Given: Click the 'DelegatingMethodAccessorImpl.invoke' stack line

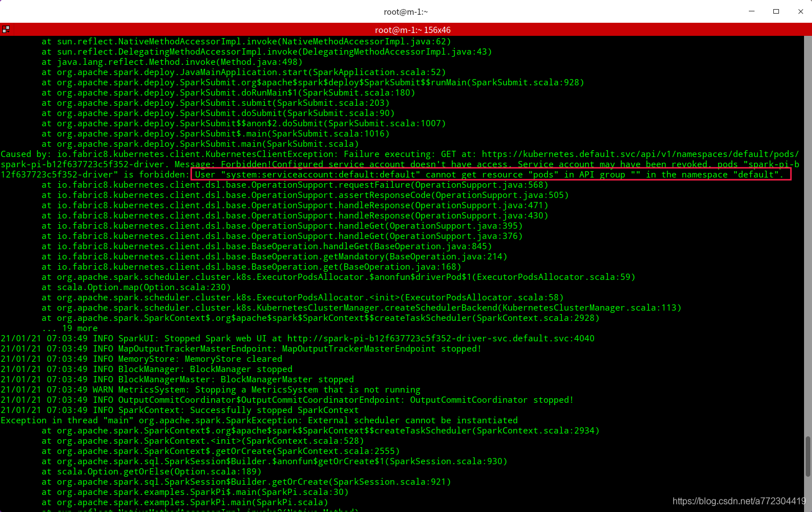Looking at the screenshot, I should tap(267, 52).
